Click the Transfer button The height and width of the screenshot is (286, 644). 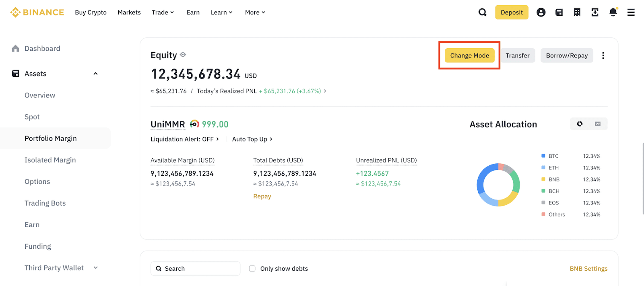(518, 56)
